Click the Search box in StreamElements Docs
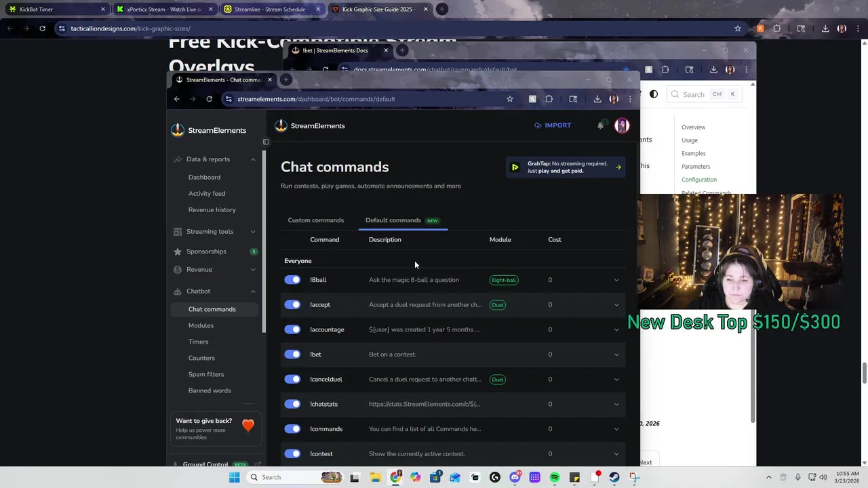 pos(704,94)
